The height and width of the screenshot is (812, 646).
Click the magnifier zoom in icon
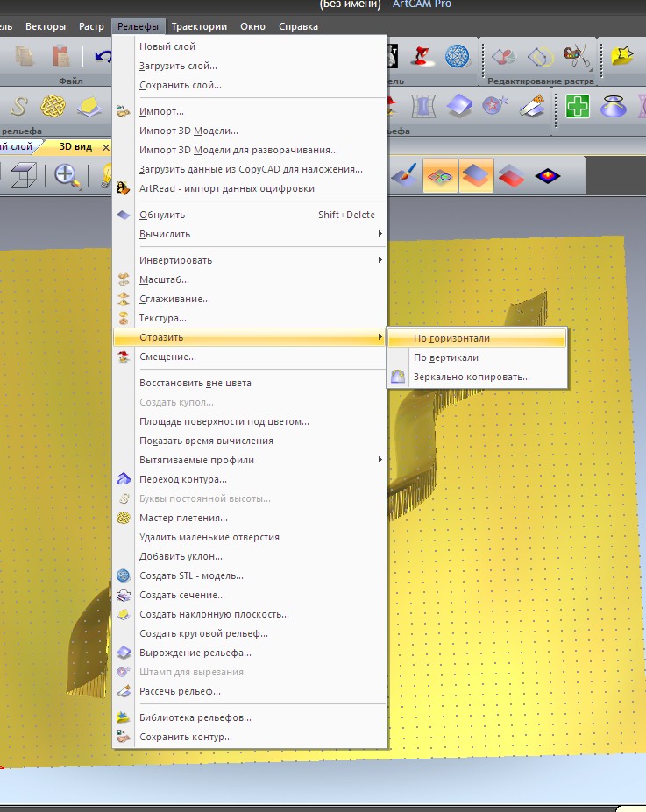click(x=67, y=175)
